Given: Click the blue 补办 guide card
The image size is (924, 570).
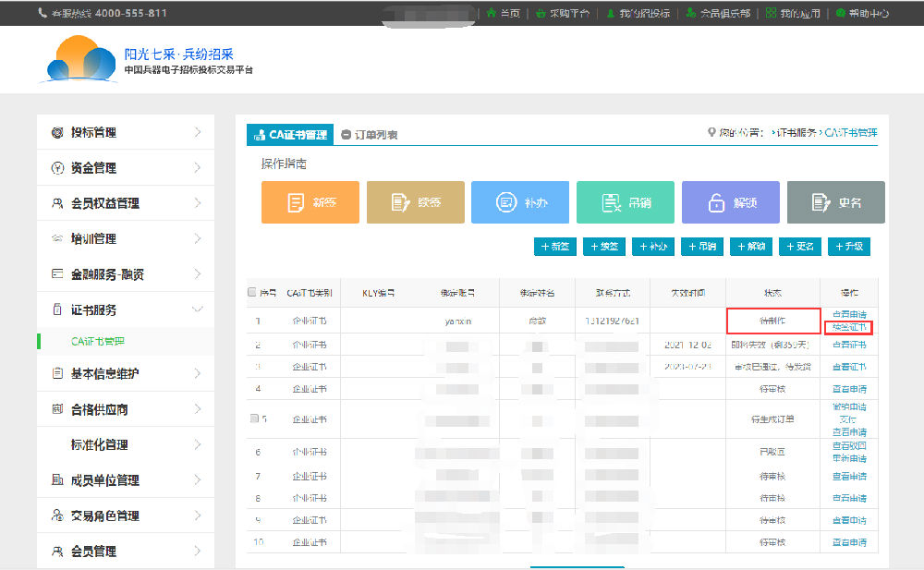Looking at the screenshot, I should tap(520, 202).
